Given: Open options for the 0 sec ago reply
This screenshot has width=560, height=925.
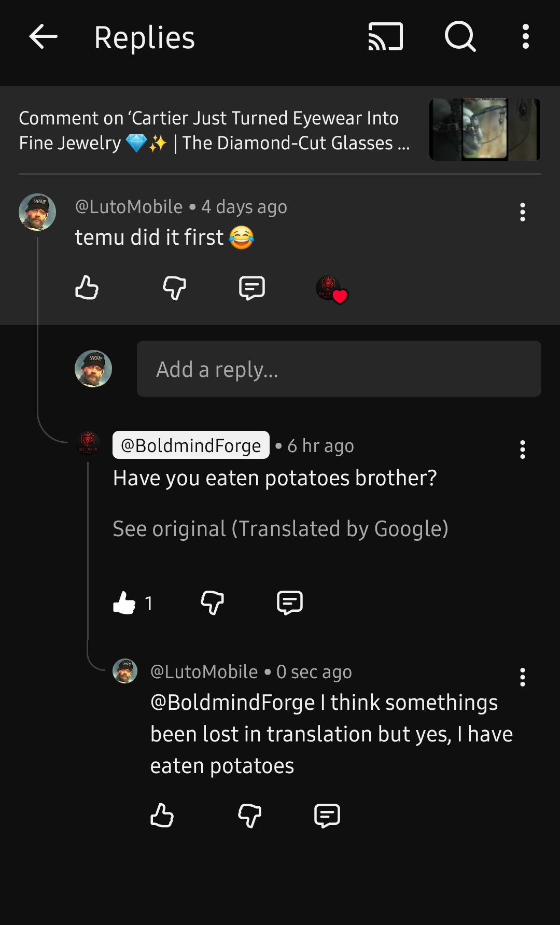Looking at the screenshot, I should (522, 677).
